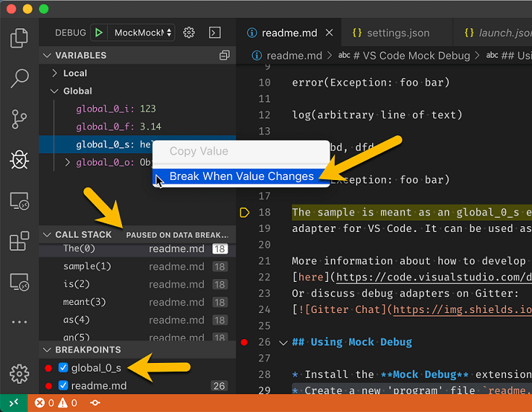Uncheck the global_0_s data breakpoint
Image resolution: width=532 pixels, height=412 pixels.
pyautogui.click(x=63, y=368)
